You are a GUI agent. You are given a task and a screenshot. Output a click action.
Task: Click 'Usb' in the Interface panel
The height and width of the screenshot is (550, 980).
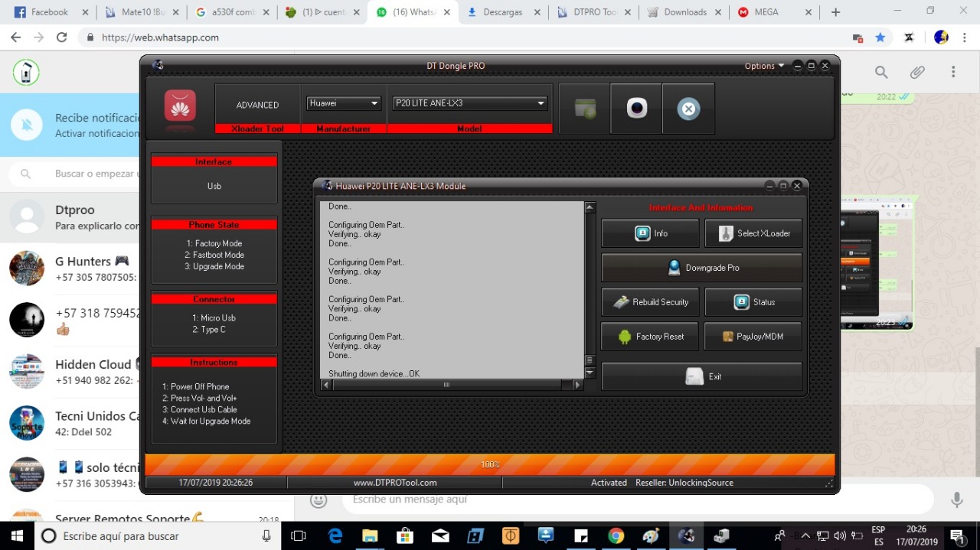tap(214, 186)
